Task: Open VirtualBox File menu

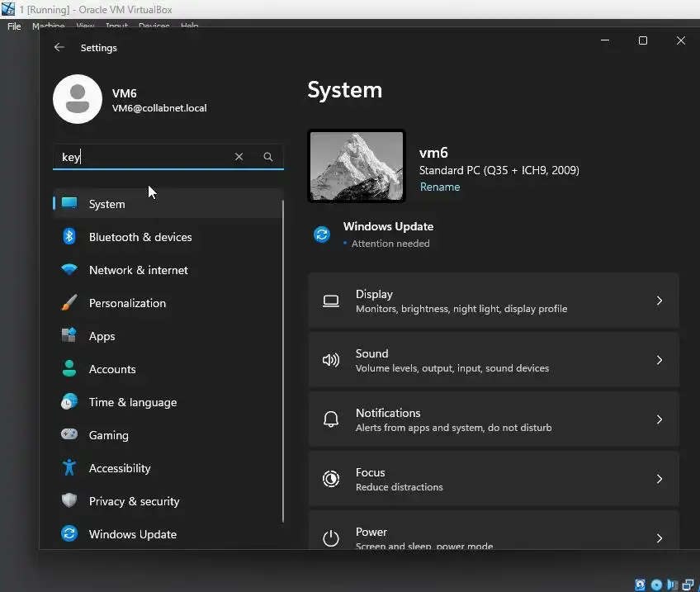Action: point(14,26)
